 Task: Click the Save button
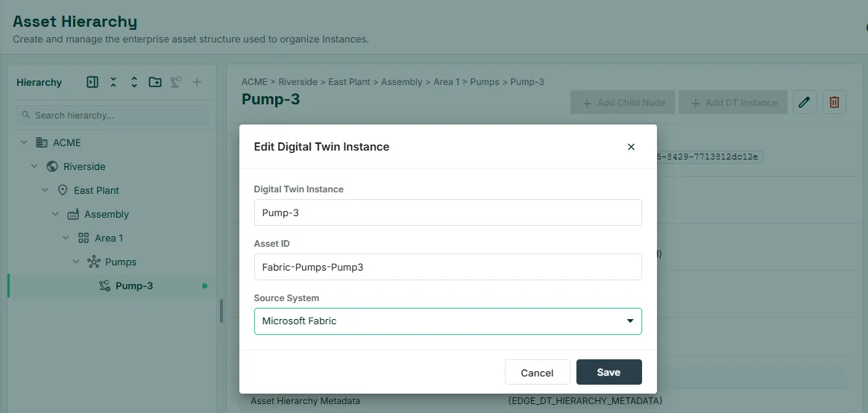pos(609,372)
